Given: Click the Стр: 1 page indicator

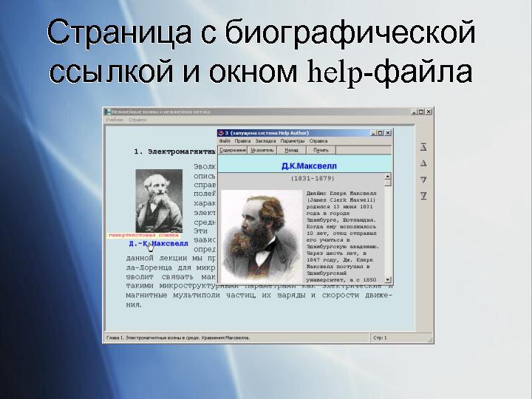Looking at the screenshot, I should pos(380,338).
